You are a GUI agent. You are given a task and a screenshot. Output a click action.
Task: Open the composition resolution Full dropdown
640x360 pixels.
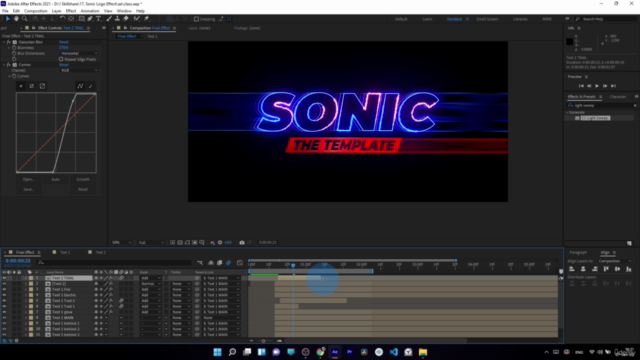click(x=151, y=242)
